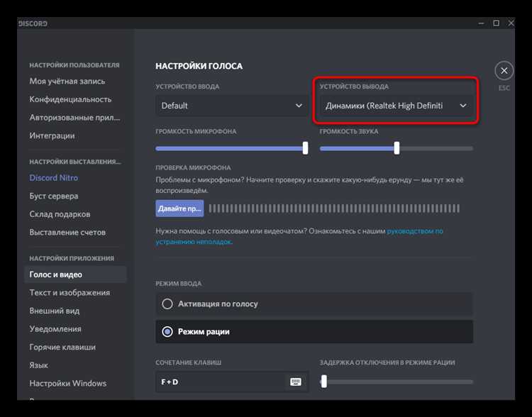Open Буст сервера section
The height and width of the screenshot is (417, 532).
54,196
